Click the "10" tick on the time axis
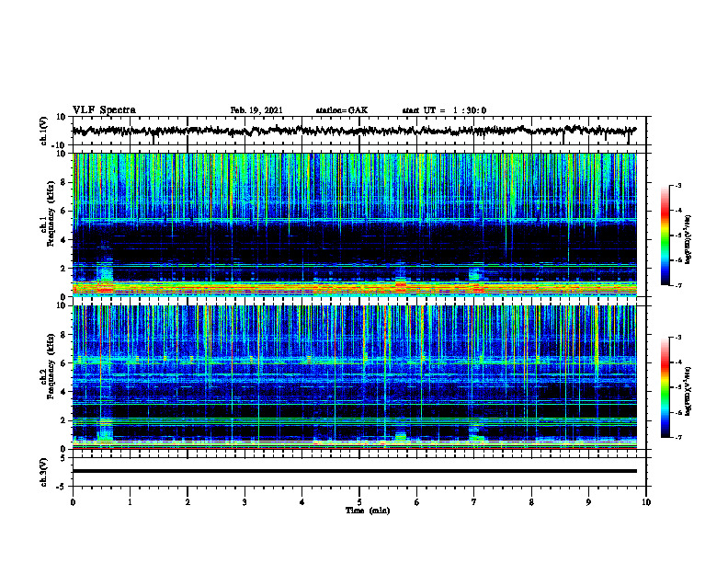This screenshot has height=563, width=728. (646, 502)
